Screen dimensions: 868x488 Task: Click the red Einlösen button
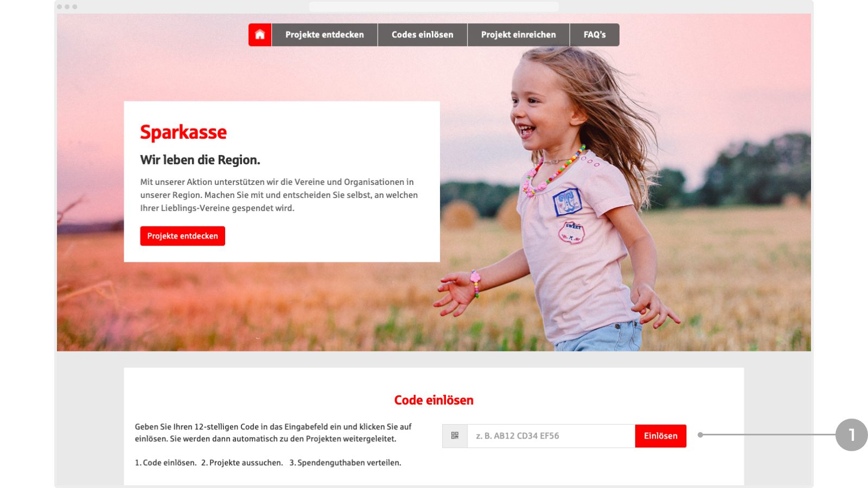(661, 436)
